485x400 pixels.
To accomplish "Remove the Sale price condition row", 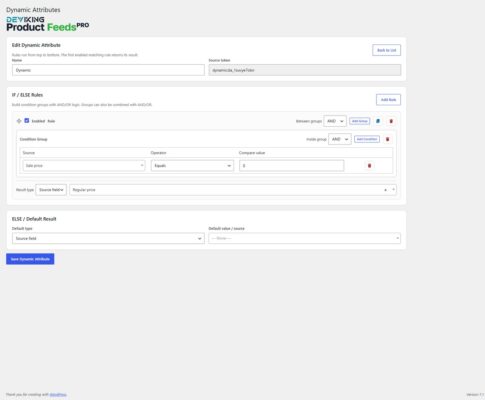I will pyautogui.click(x=369, y=166).
